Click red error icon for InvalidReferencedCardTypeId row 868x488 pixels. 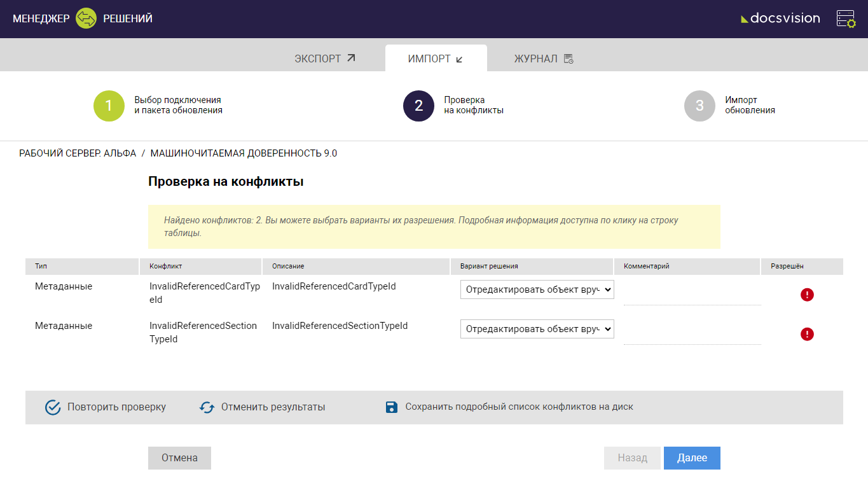point(807,295)
